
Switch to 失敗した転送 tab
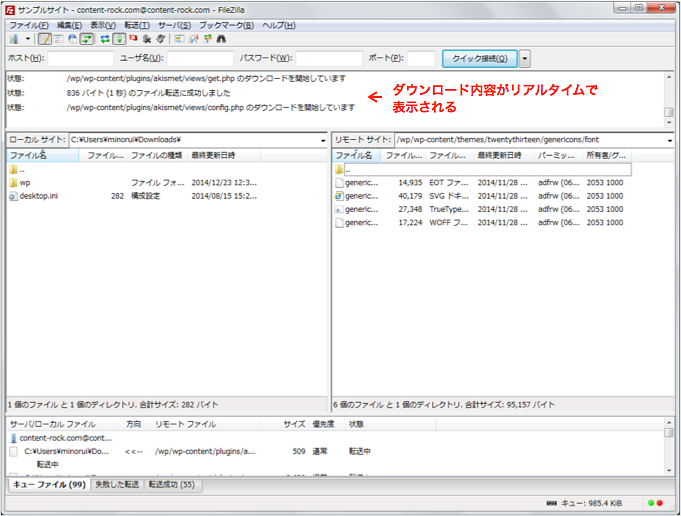(x=117, y=485)
